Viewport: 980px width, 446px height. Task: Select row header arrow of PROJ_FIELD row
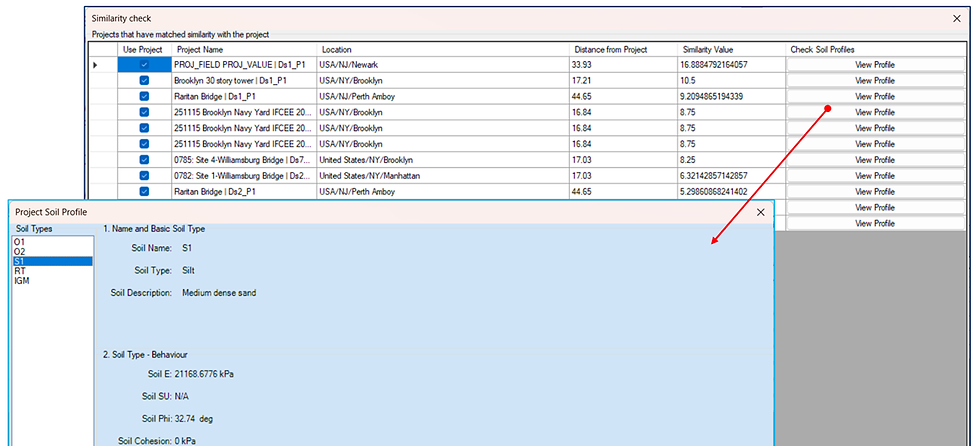point(102,65)
